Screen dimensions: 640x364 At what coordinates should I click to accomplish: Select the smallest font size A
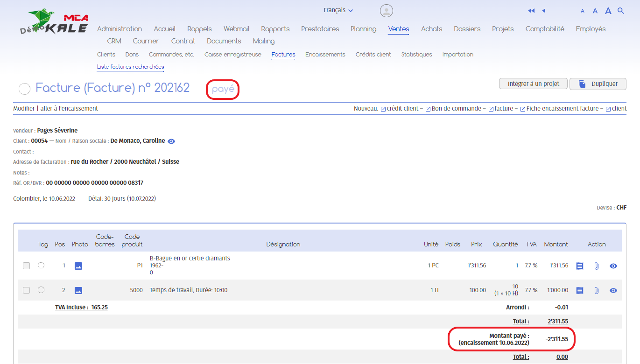(583, 11)
